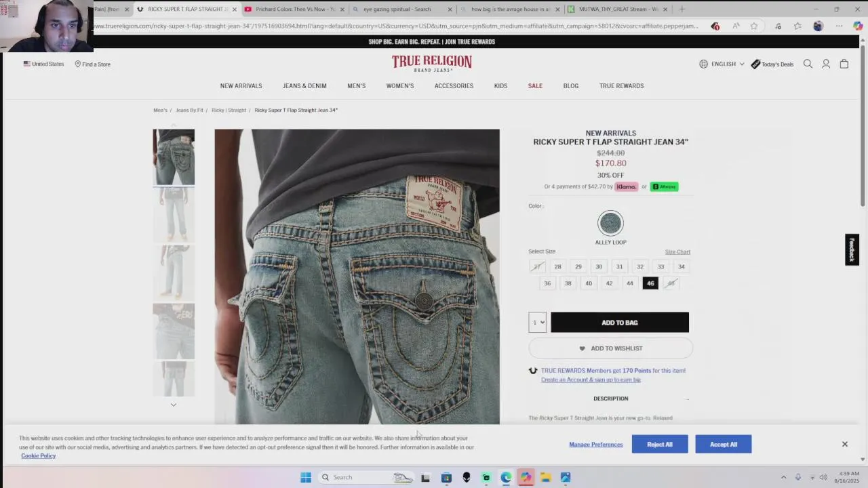Open a new browser tab

(682, 9)
